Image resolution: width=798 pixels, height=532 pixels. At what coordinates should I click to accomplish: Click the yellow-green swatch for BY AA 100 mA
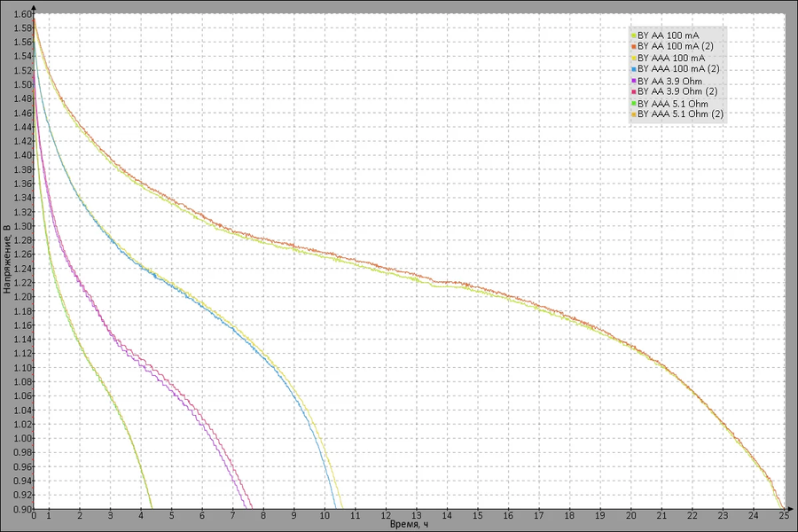coord(634,35)
